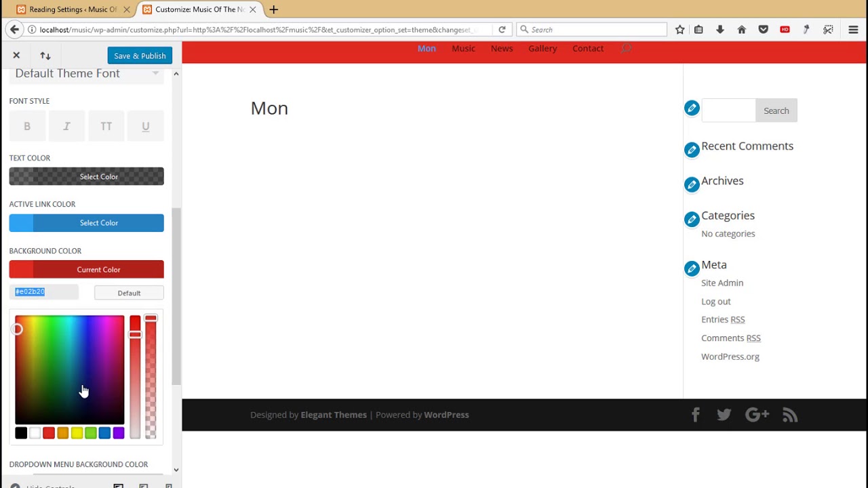Open the News menu item in preview
The image size is (868, 488).
tap(502, 48)
